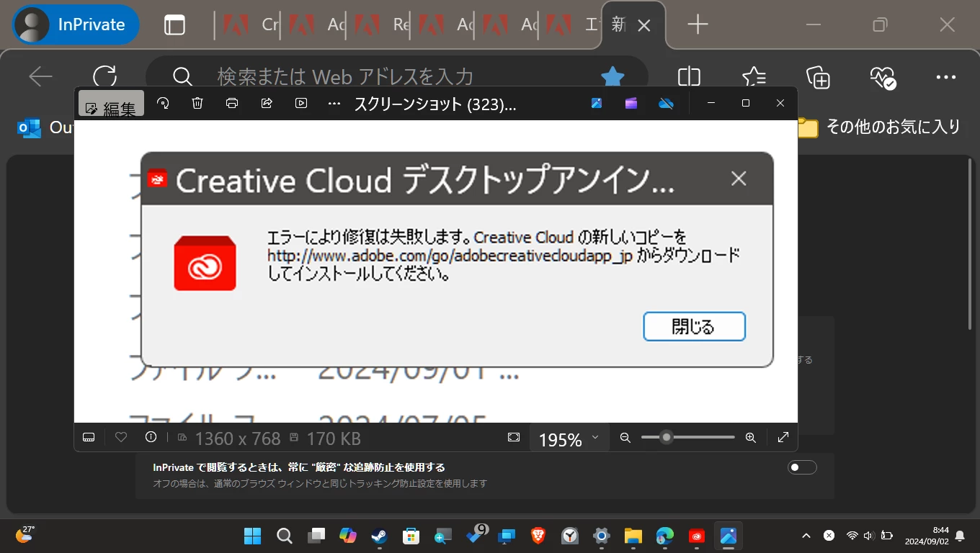Toggle the strict tracking prevention switch

(802, 467)
